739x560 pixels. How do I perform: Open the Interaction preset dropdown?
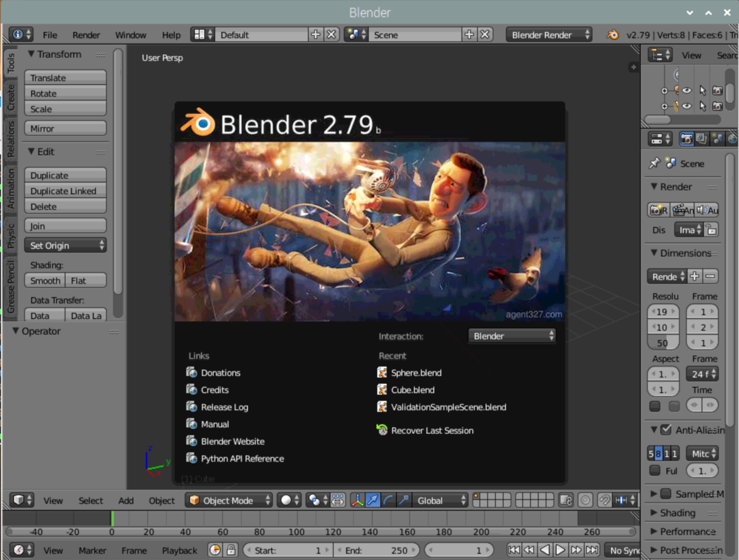point(512,336)
